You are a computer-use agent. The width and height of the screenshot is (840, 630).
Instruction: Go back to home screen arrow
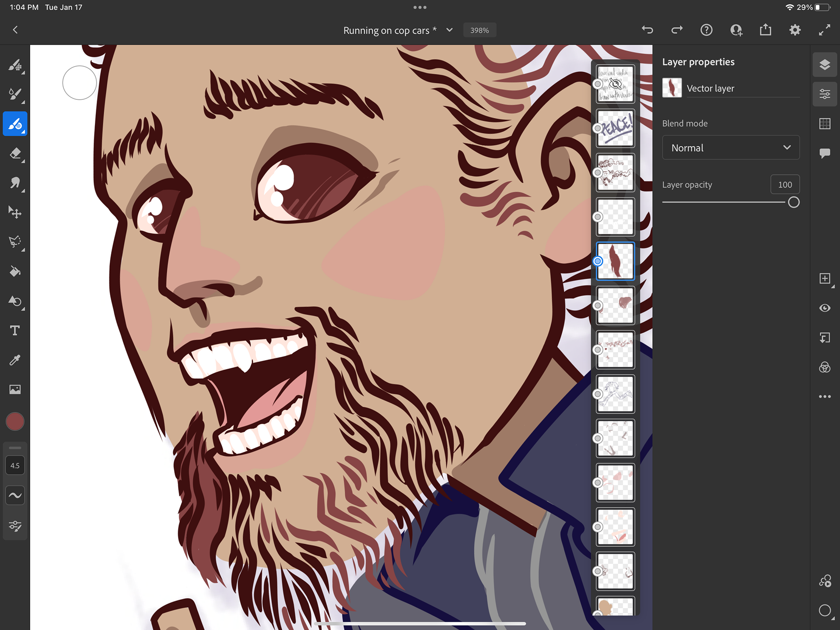(15, 30)
